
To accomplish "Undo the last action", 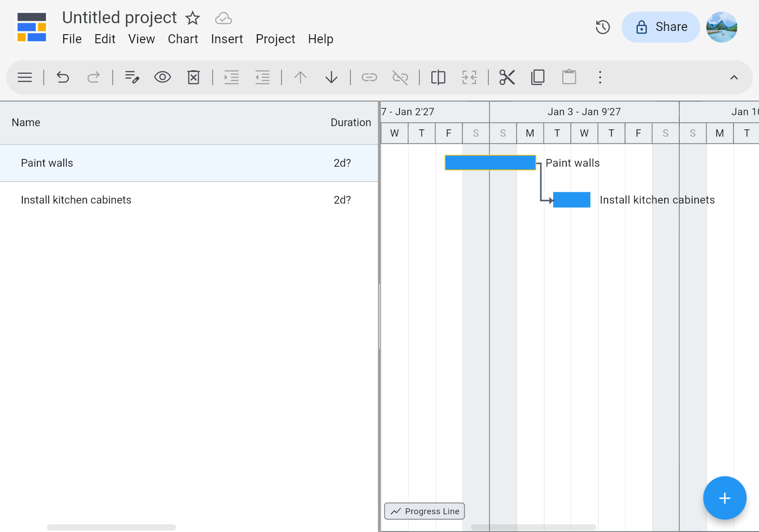I will [x=63, y=77].
